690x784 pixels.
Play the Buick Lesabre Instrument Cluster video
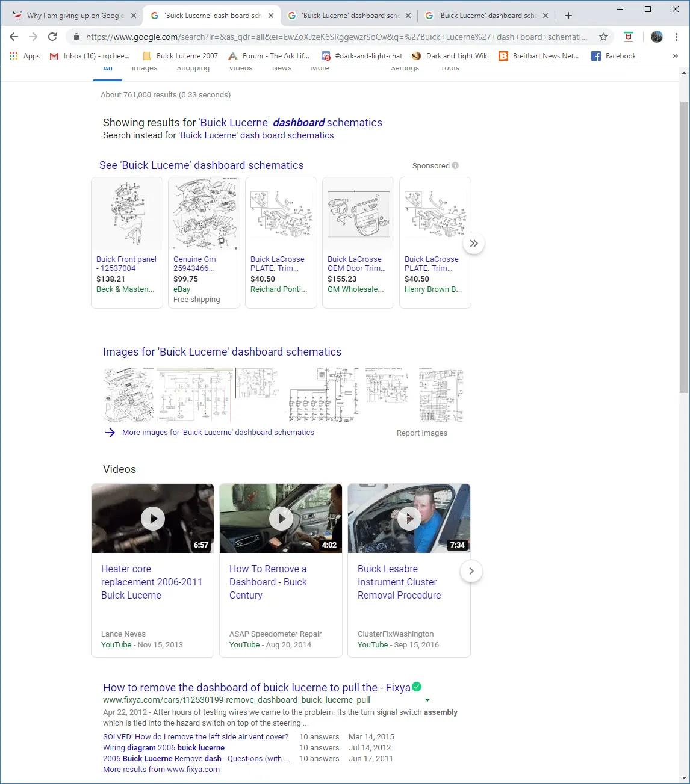click(x=409, y=518)
